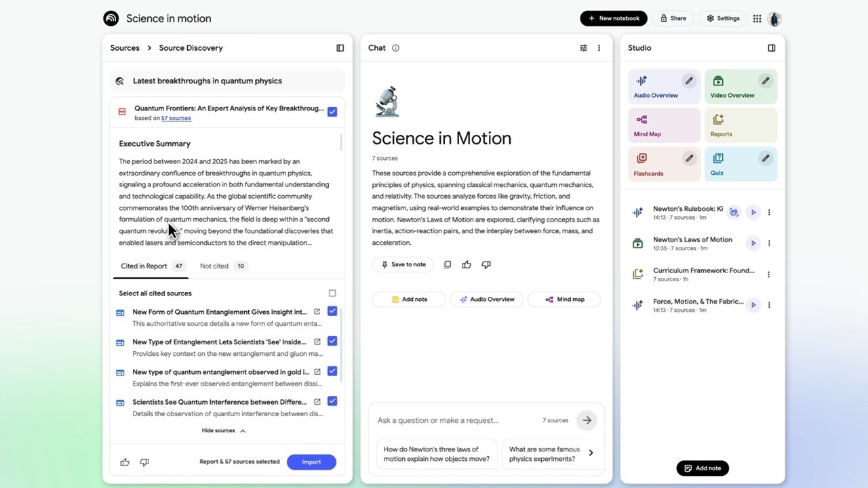Click the Import button
Image resolution: width=868 pixels, height=488 pixels.
click(311, 462)
